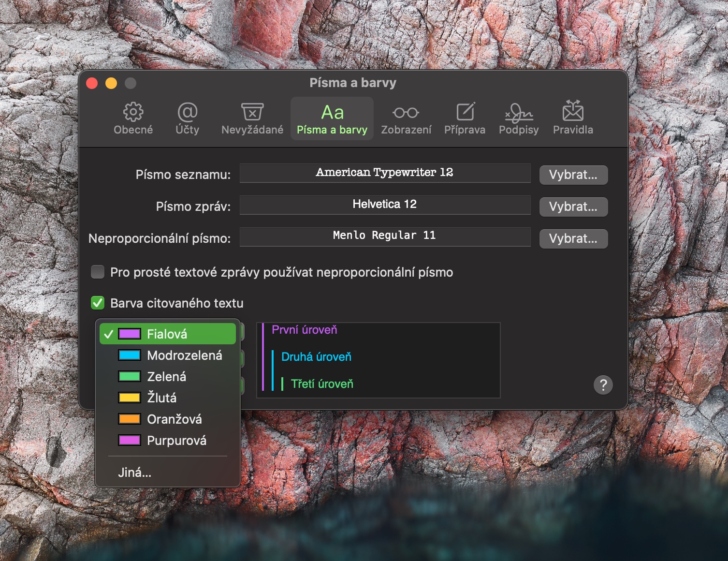Click the Druhá úroveň preview text
728x561 pixels.
coord(317,357)
